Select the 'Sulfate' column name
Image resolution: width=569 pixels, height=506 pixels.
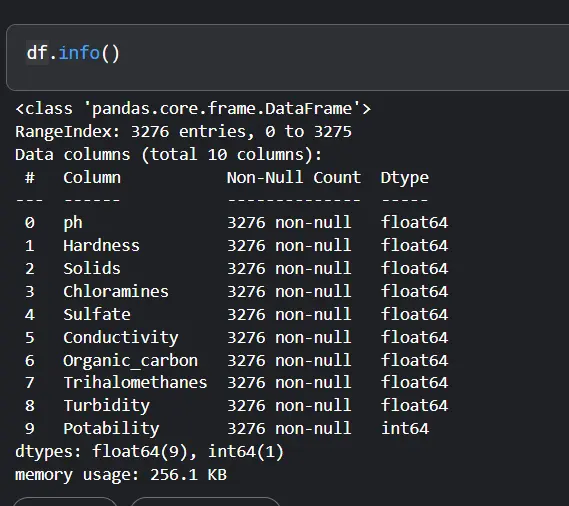tap(97, 314)
